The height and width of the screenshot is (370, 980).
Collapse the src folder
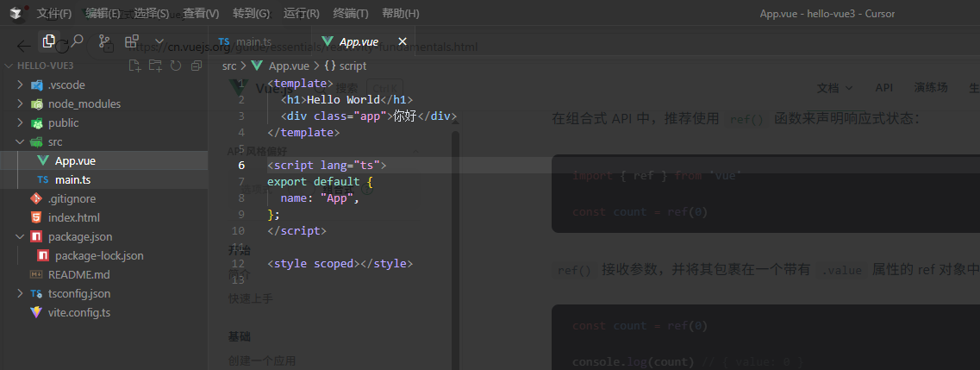[20, 141]
